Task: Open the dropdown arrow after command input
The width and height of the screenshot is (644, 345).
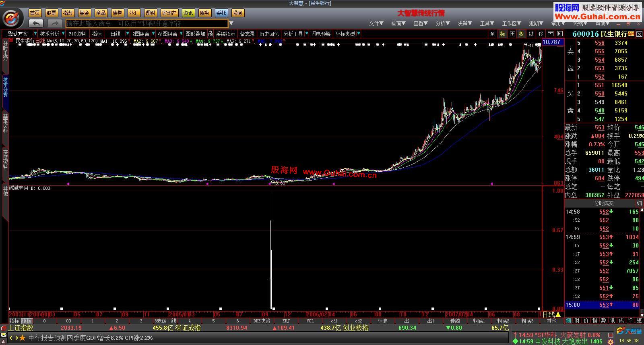Action: 231,23
